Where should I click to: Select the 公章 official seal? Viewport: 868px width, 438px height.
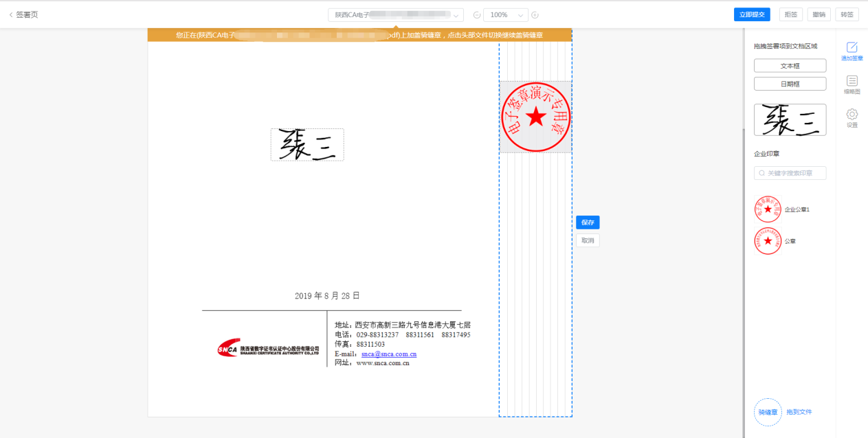pyautogui.click(x=768, y=241)
